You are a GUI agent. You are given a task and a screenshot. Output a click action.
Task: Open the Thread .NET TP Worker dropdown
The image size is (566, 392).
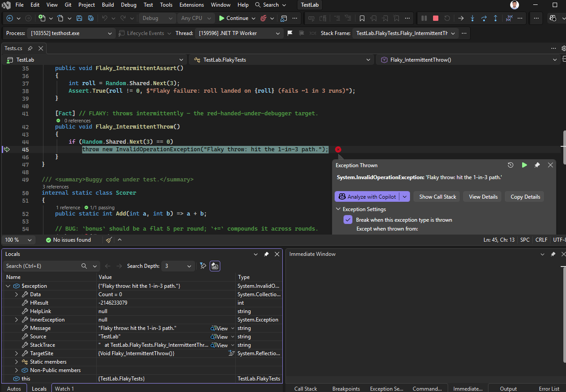click(x=239, y=33)
